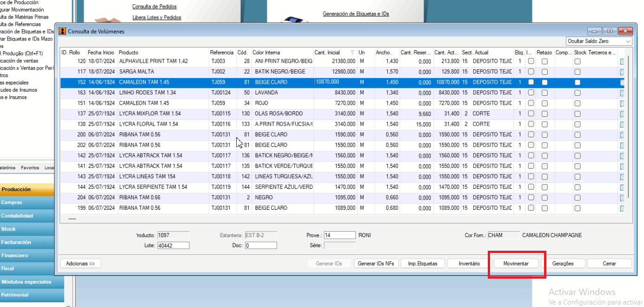Screen dimensions: 644x307
Task: Open the detail icon for roll 138 row
Action: coord(622,124)
